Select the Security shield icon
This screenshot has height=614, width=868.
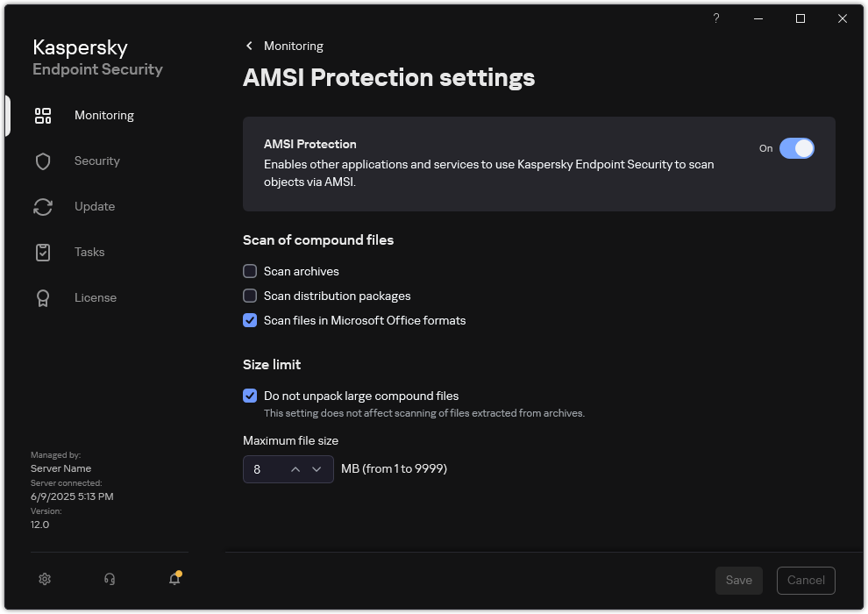(42, 161)
